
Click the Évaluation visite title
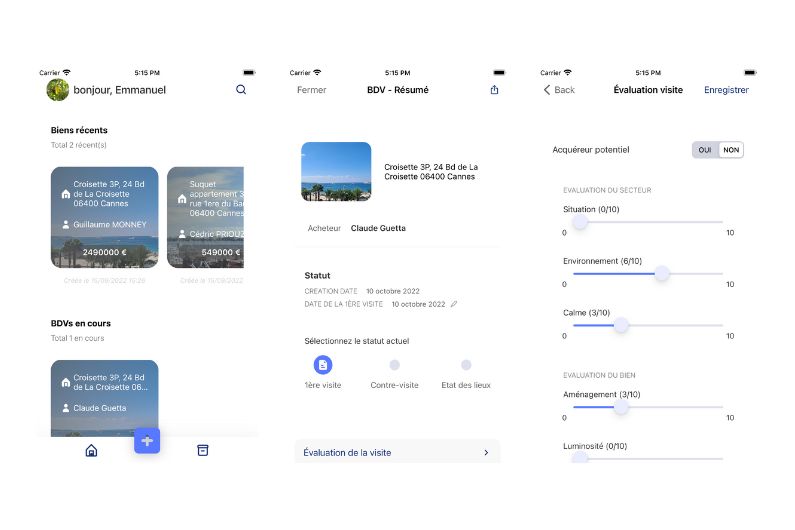(x=648, y=90)
